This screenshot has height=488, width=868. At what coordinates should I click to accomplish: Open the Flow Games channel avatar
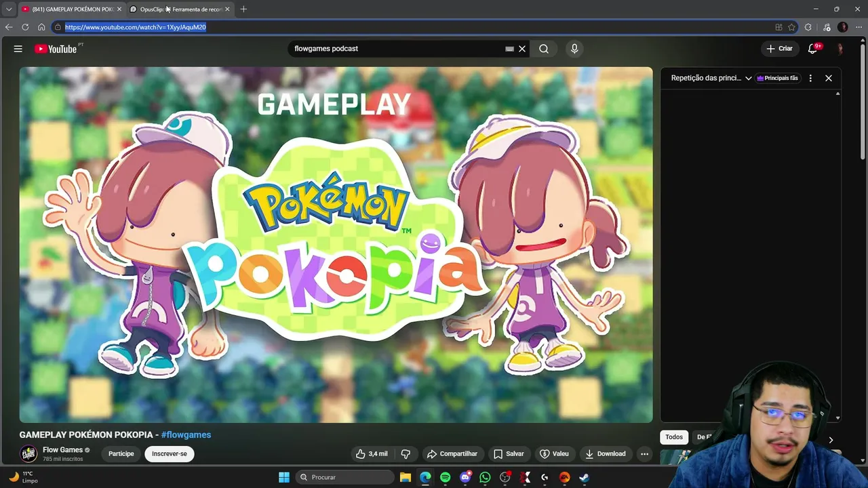(x=28, y=454)
